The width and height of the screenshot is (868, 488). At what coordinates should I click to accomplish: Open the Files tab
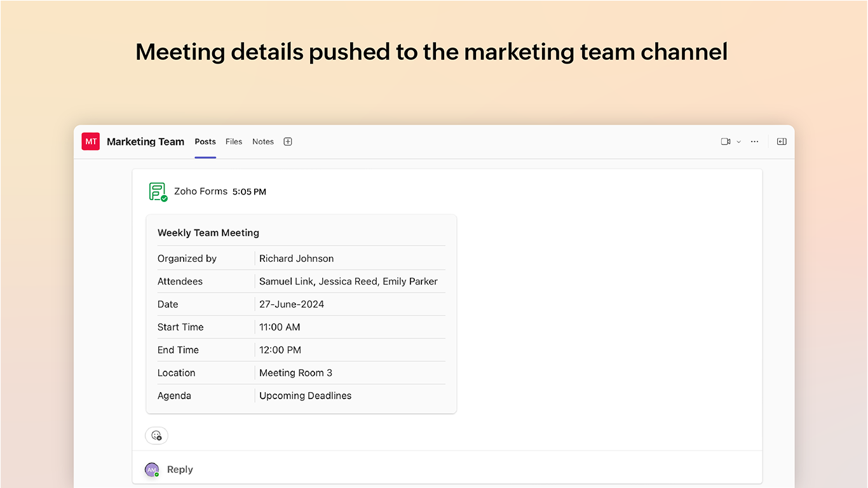coord(234,142)
